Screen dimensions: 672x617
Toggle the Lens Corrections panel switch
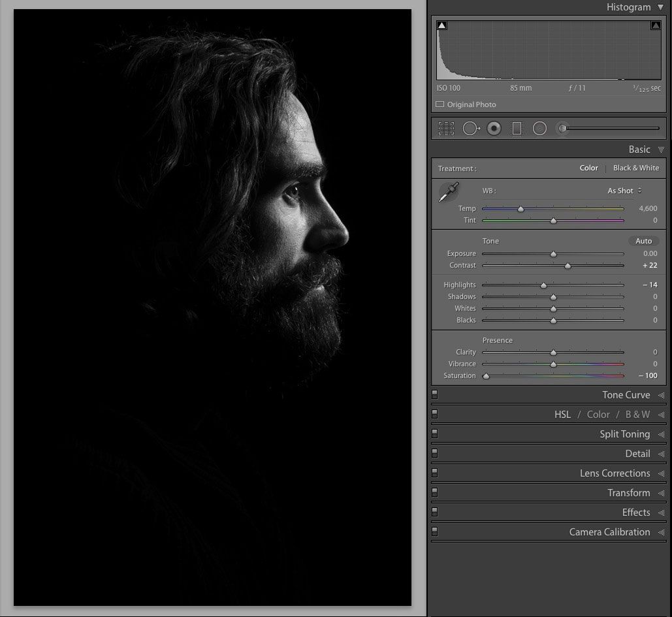(x=434, y=473)
